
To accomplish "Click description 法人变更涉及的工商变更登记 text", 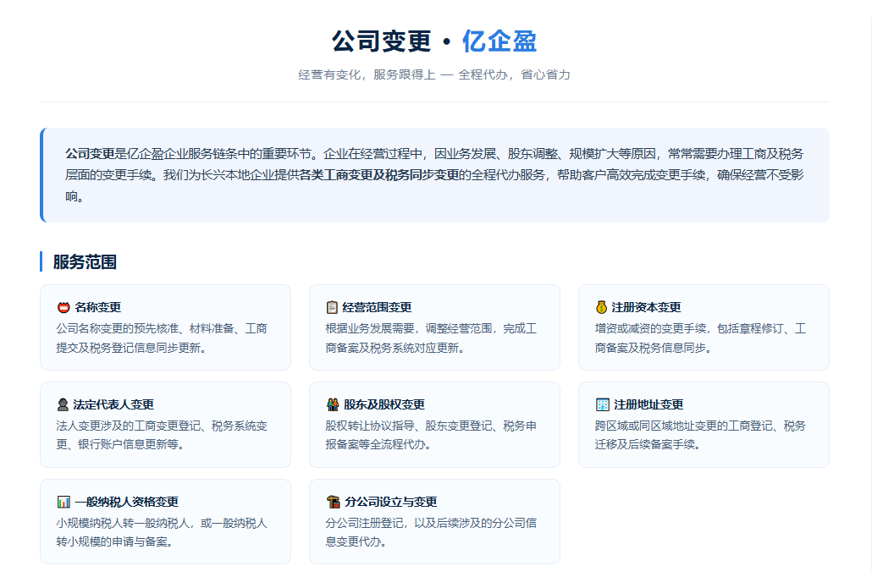I will point(129,426).
